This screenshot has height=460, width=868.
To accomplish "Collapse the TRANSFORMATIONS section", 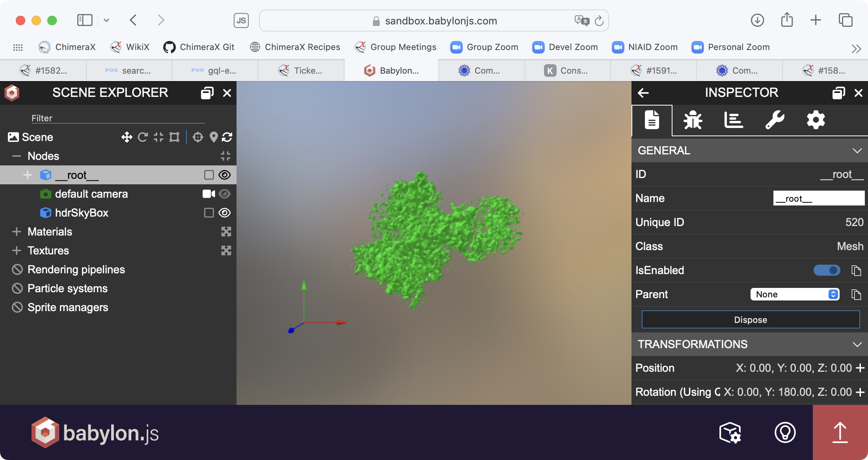I will 857,344.
